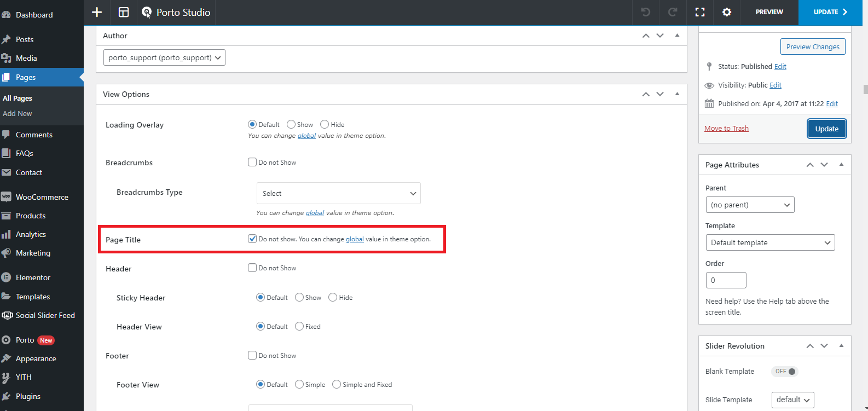Click global link in Page Title row
Screen dimensions: 868x411
coord(355,239)
